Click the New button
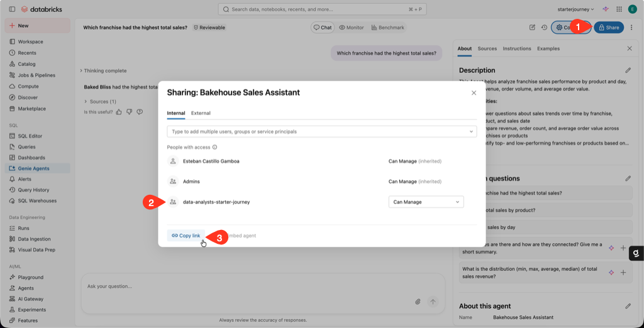This screenshot has height=328, width=644. pyautogui.click(x=37, y=26)
